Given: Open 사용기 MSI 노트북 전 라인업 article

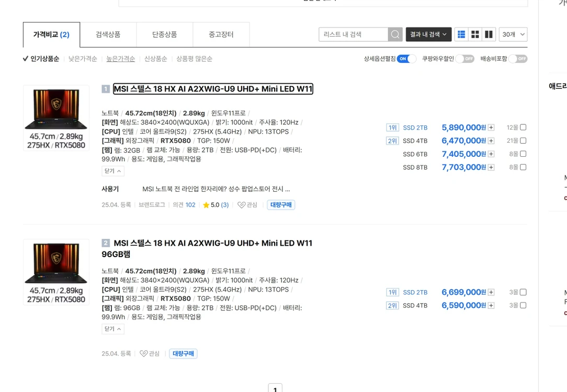Looking at the screenshot, I should coord(216,189).
